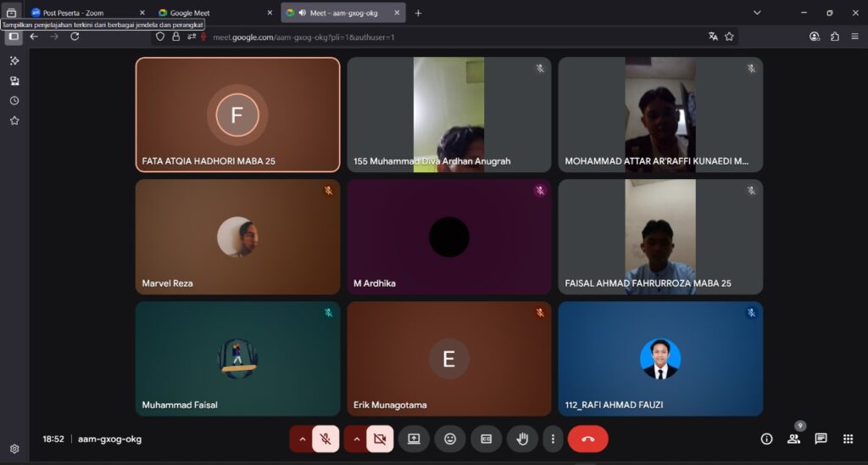Click the red Leave call button

[x=587, y=439]
